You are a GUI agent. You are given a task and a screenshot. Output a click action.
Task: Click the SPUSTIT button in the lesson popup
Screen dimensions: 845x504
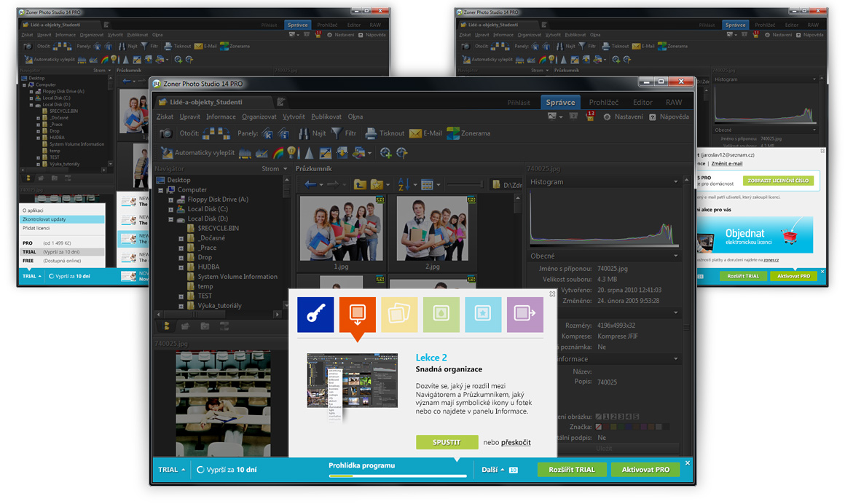pos(447,442)
